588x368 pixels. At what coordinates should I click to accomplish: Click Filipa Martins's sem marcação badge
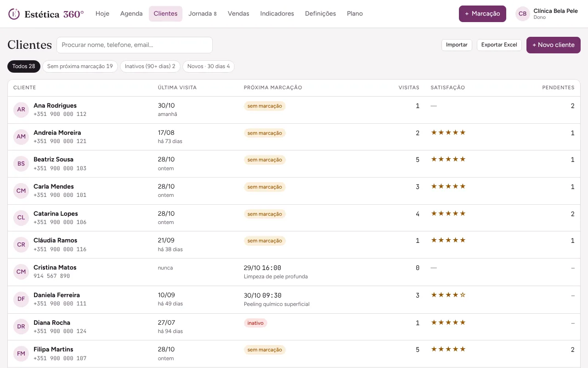coord(265,350)
